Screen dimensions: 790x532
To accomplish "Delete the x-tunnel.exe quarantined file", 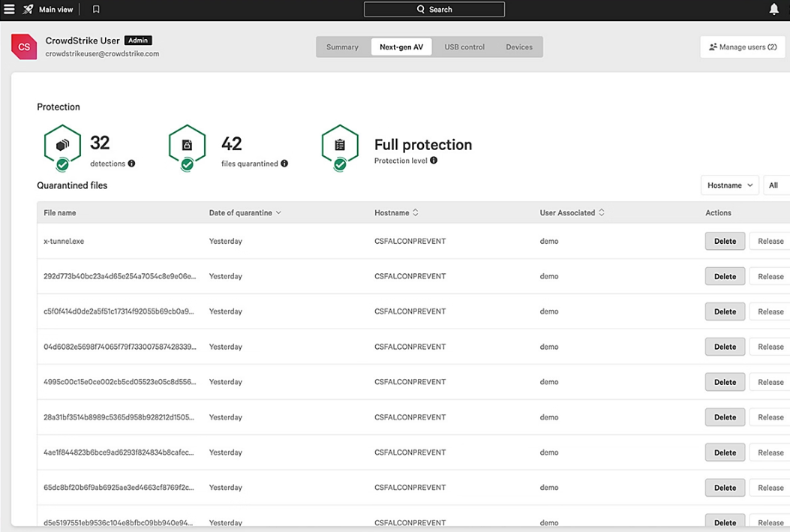I will coord(725,241).
